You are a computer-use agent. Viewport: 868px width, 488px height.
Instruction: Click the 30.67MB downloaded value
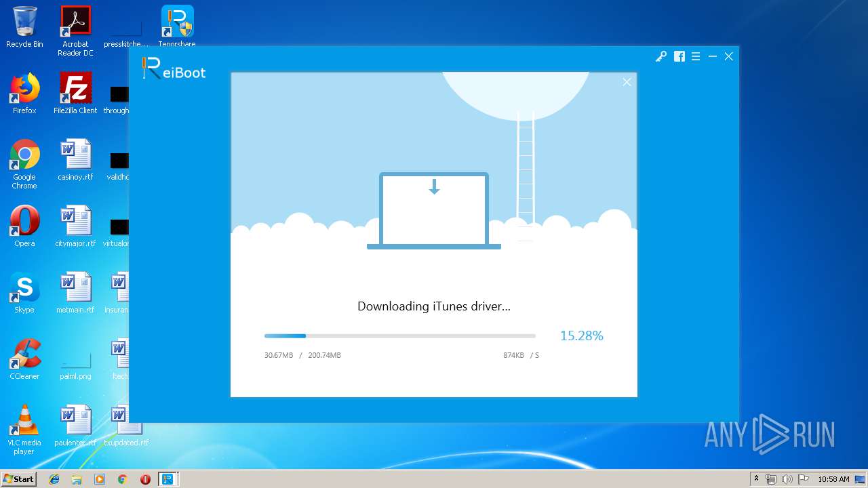click(279, 355)
